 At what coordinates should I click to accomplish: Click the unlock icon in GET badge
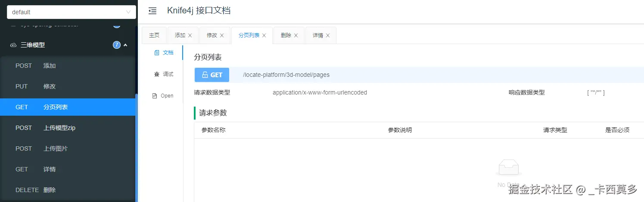click(x=205, y=75)
